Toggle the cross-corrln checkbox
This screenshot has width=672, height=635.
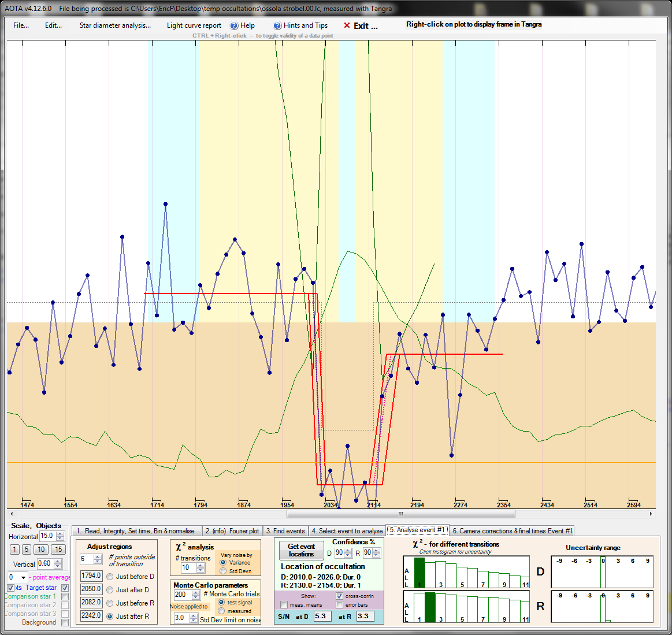[x=339, y=596]
